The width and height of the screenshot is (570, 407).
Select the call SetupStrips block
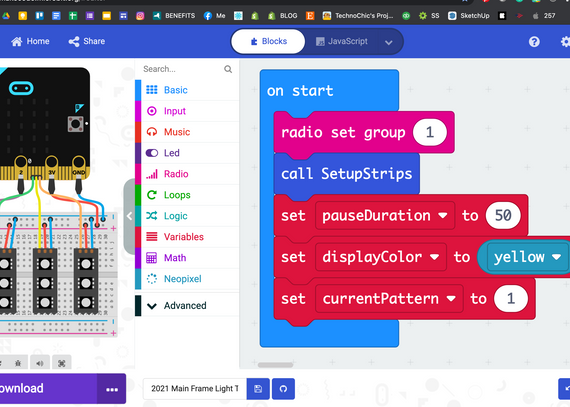click(346, 174)
